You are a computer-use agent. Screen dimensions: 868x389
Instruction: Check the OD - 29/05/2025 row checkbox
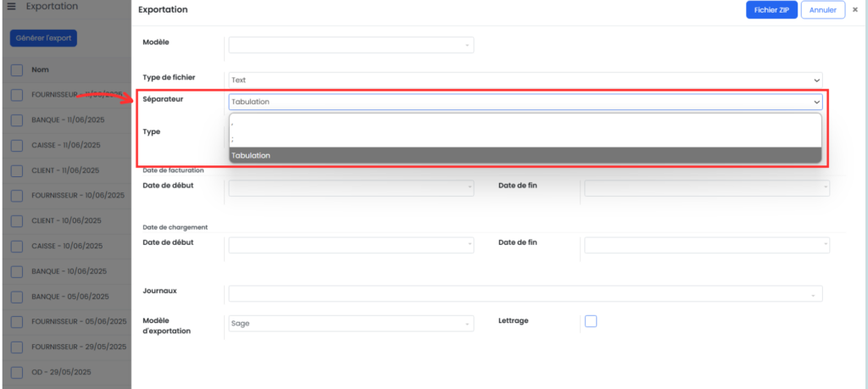click(17, 372)
